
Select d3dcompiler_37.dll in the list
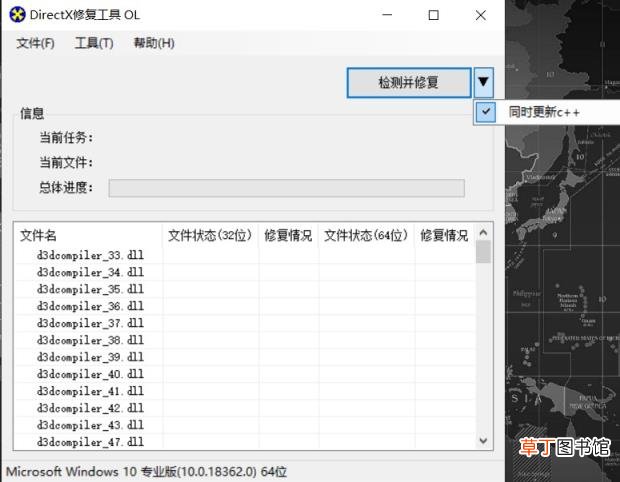pyautogui.click(x=90, y=323)
